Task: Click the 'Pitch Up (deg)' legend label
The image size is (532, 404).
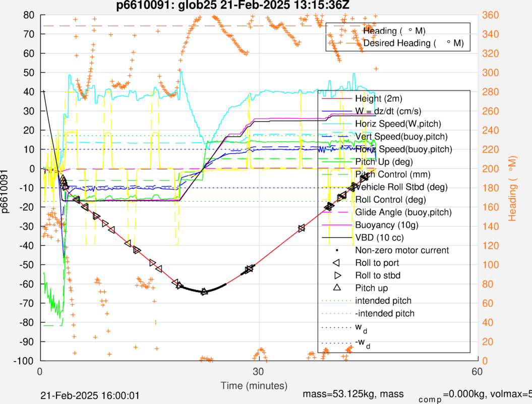Action: pos(384,161)
